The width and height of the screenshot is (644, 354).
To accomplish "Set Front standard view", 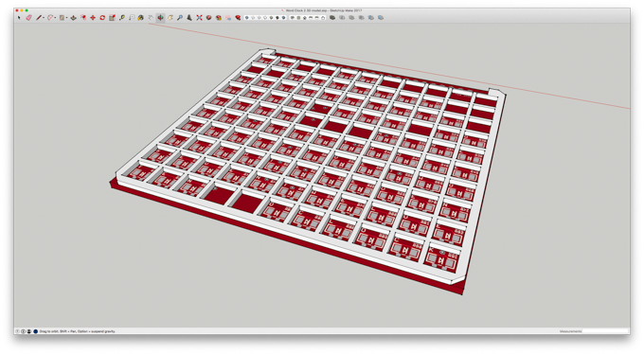I will tap(305, 18).
